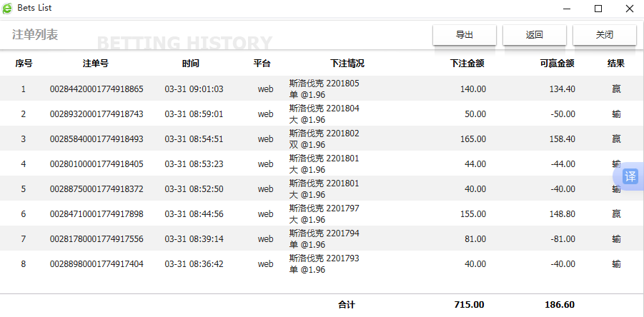Click the -81.00 winnings cell

561,239
